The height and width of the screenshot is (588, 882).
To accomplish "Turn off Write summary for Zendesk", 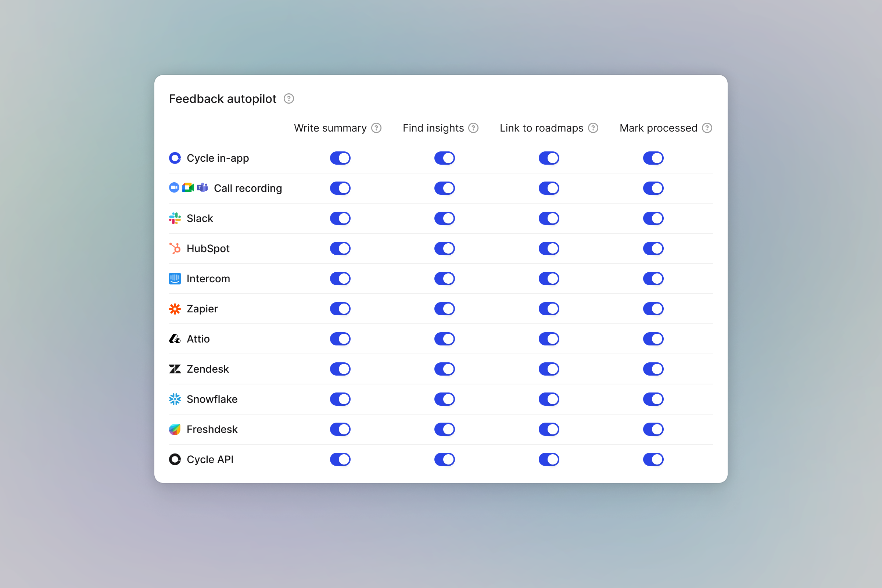I will (340, 369).
